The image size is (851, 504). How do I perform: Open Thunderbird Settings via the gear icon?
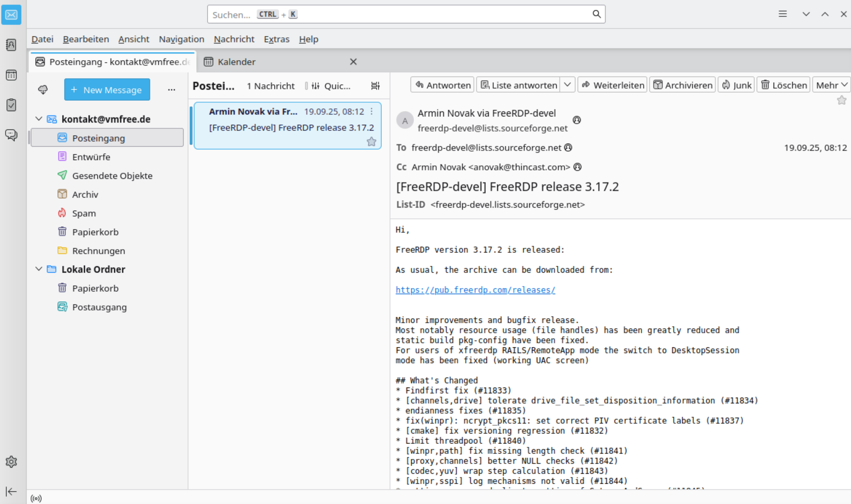(x=11, y=461)
